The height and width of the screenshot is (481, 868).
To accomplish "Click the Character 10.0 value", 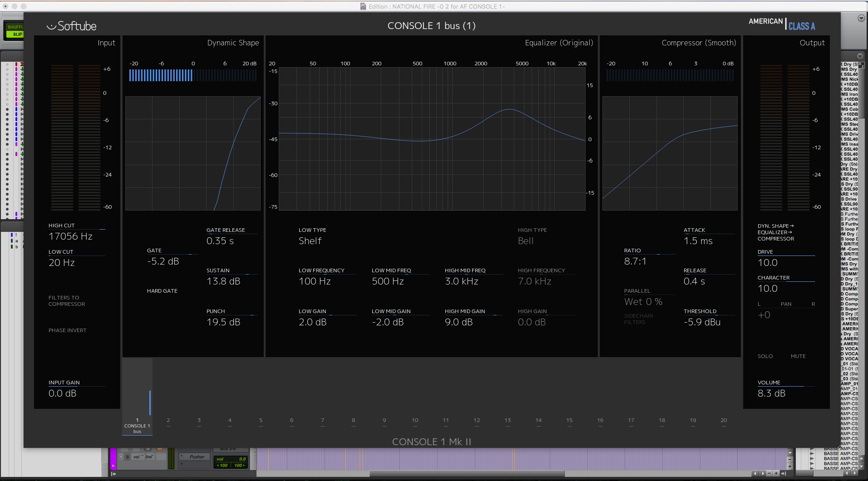I will click(768, 289).
